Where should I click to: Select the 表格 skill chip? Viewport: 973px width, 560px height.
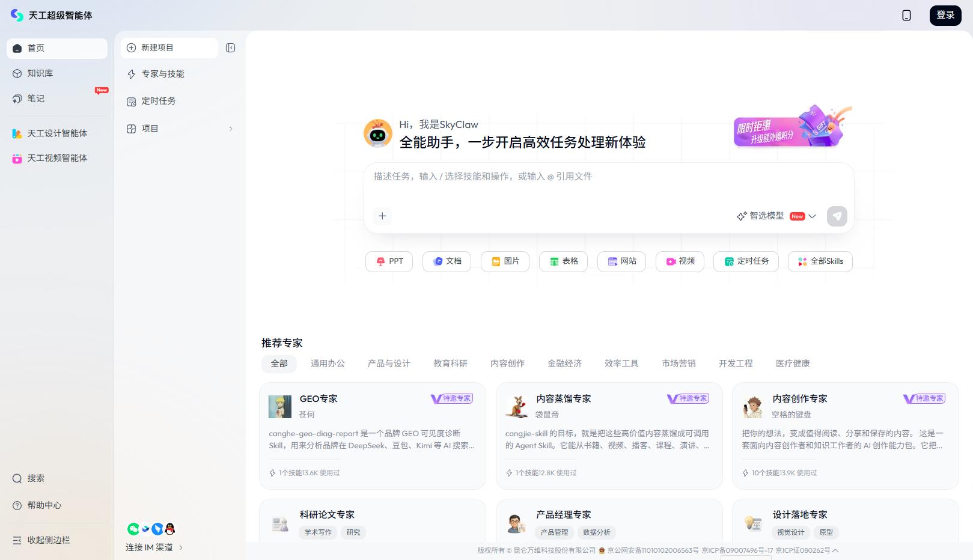point(563,261)
